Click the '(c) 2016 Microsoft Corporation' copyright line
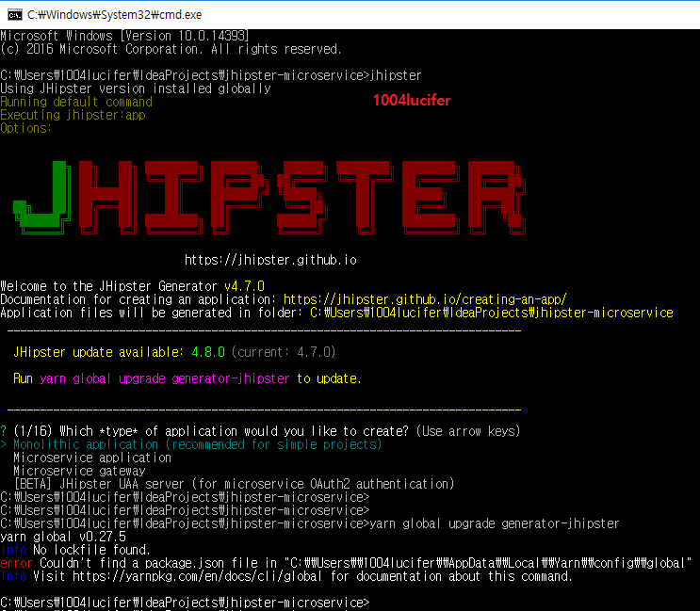The image size is (700, 611). pyautogui.click(x=171, y=49)
